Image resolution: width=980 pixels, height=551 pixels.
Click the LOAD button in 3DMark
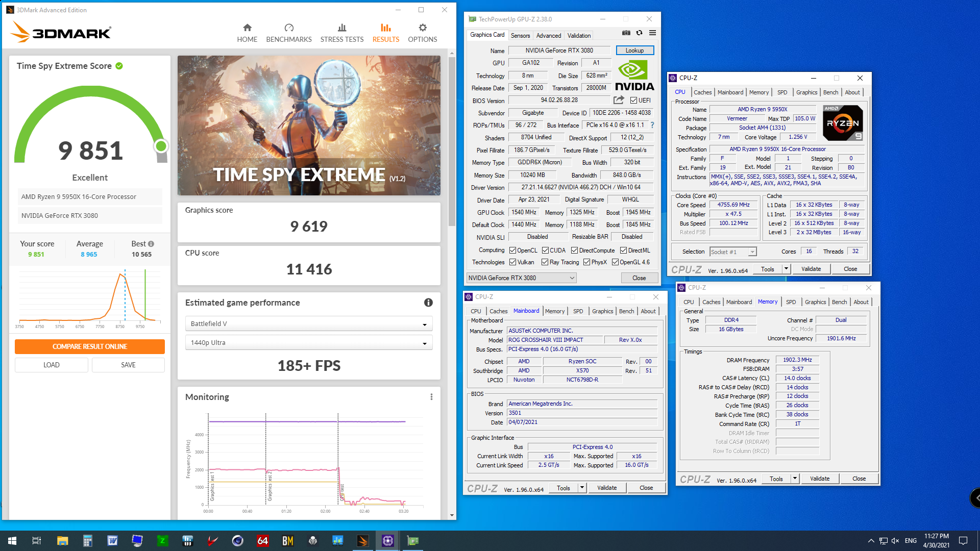[52, 365]
